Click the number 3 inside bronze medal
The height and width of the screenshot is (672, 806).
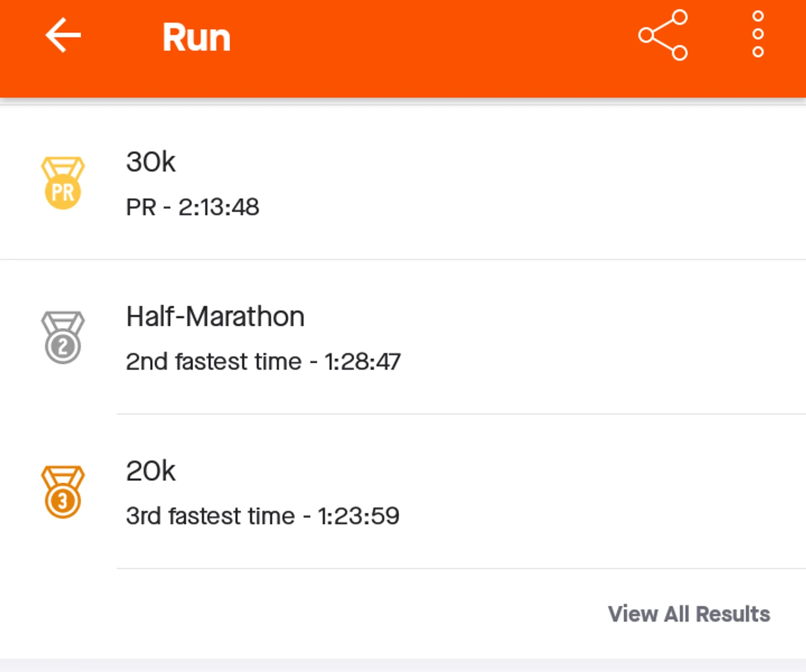tap(63, 501)
